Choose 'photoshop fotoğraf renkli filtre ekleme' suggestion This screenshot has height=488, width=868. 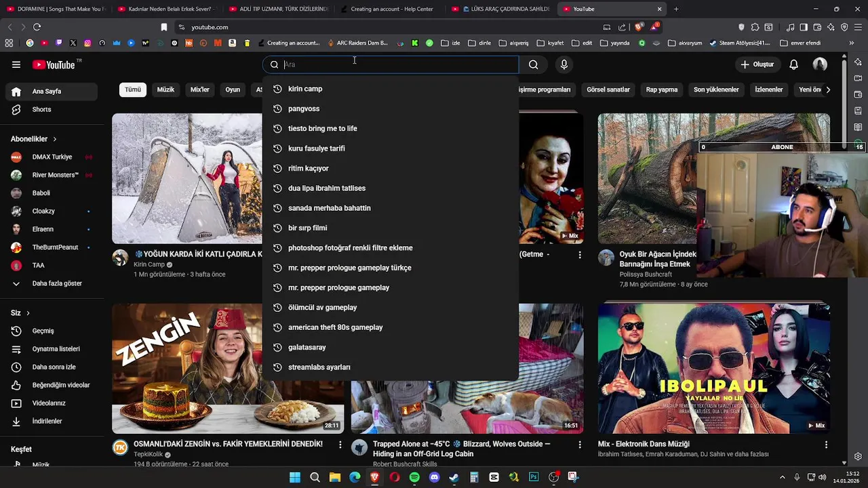391,248
